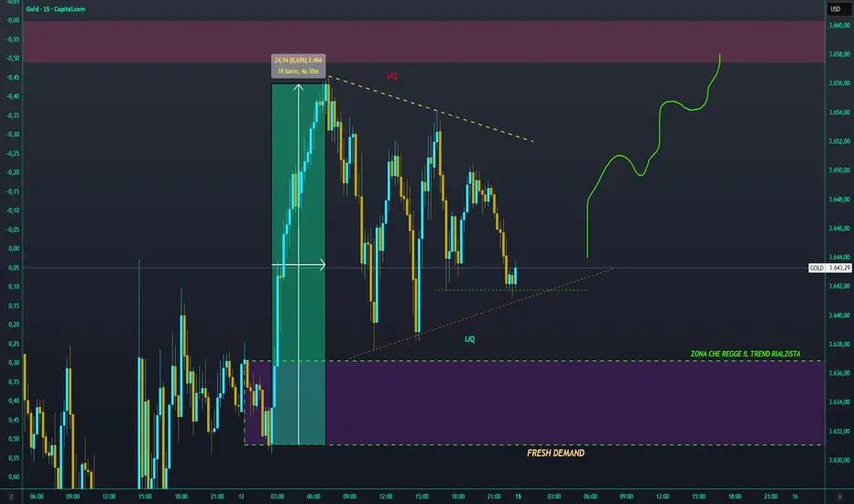Screen dimensions: 854x504
Task: Click the timezone icon at bottom-left corner
Action: tap(11, 497)
